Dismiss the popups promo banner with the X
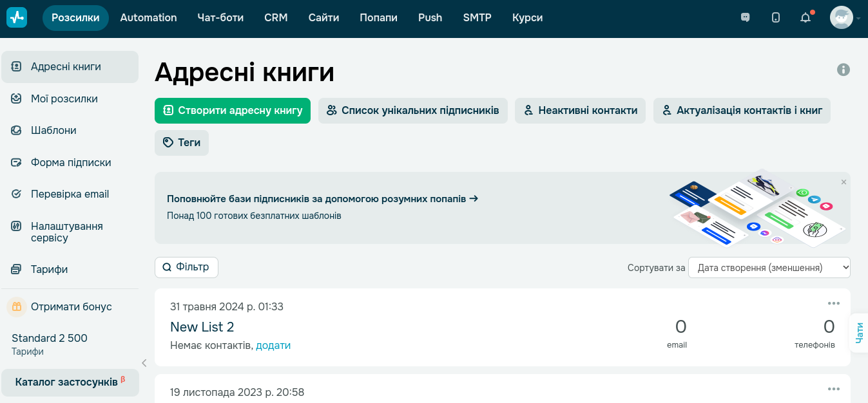Screen dimensions: 868x403 (843, 182)
